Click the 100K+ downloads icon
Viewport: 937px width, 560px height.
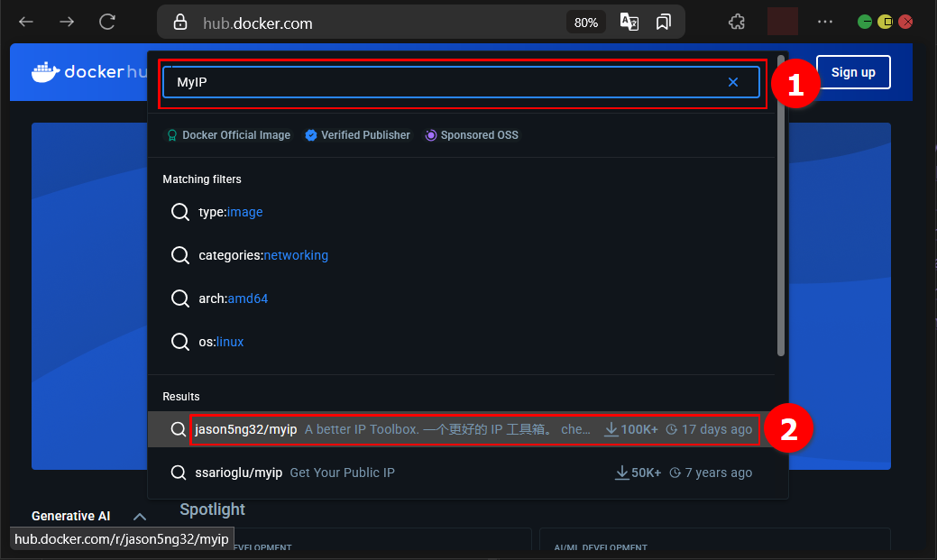click(x=611, y=429)
